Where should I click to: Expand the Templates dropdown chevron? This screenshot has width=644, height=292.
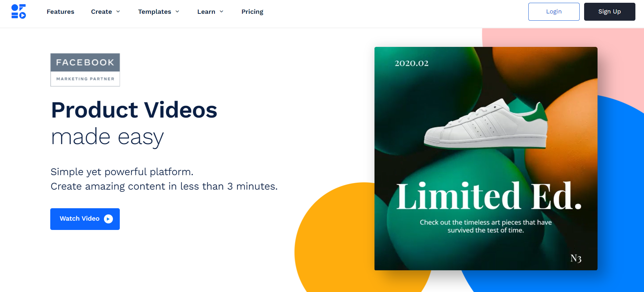click(177, 12)
